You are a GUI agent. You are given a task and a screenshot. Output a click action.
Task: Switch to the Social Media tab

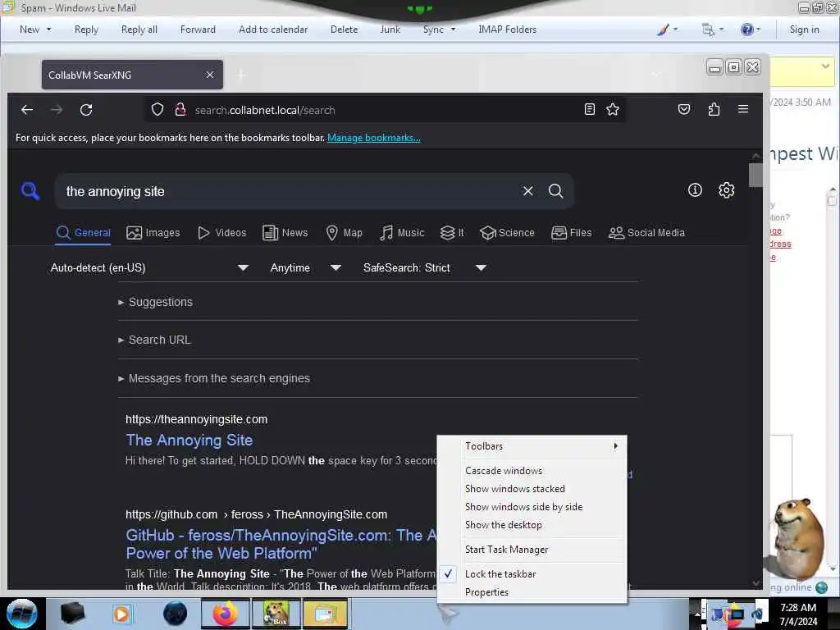point(646,232)
